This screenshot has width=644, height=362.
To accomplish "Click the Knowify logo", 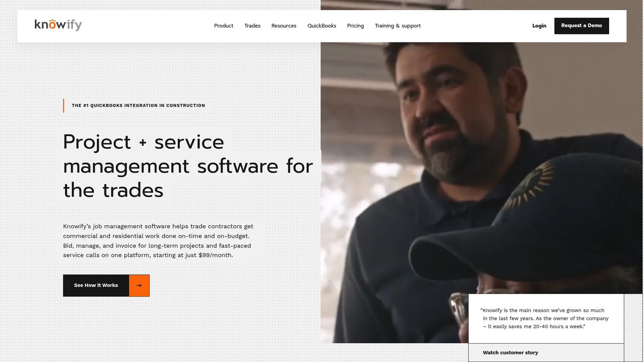I will (58, 25).
